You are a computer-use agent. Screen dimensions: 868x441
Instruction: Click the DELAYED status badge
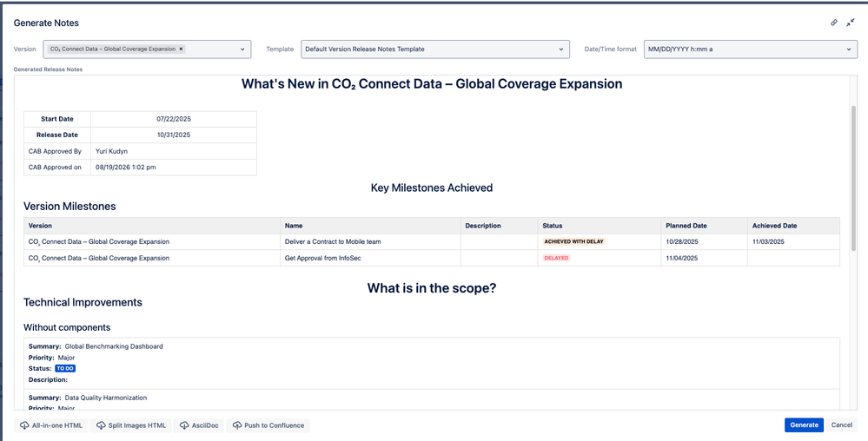point(556,258)
